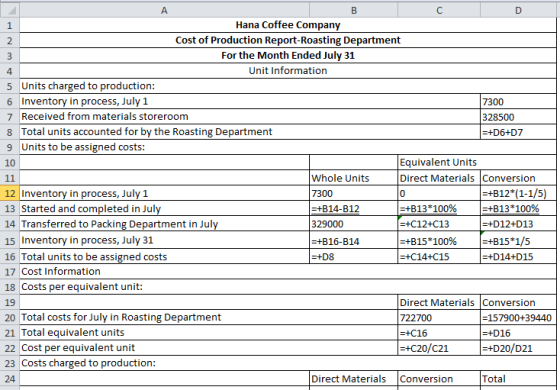Click cell D13 with '=+B13*100%'
This screenshot has width=560, height=390.
[518, 208]
